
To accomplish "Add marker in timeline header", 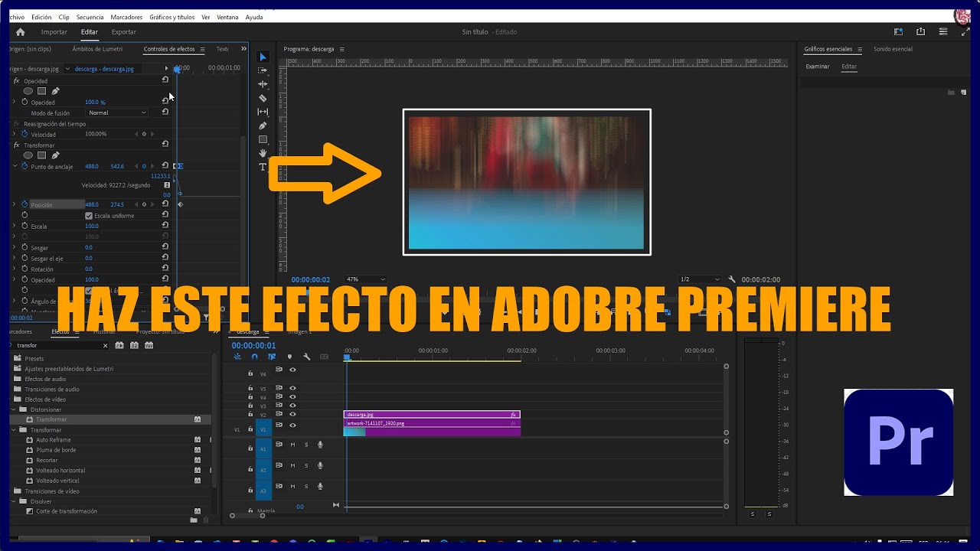I will tap(289, 357).
